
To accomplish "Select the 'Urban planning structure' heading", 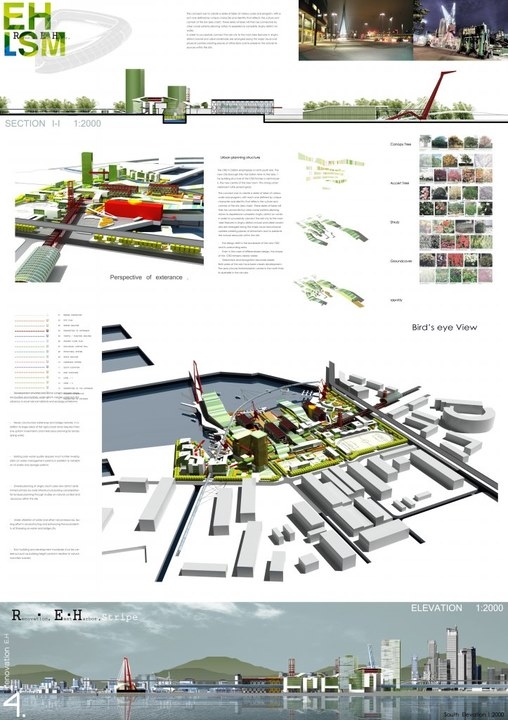I will [240, 158].
